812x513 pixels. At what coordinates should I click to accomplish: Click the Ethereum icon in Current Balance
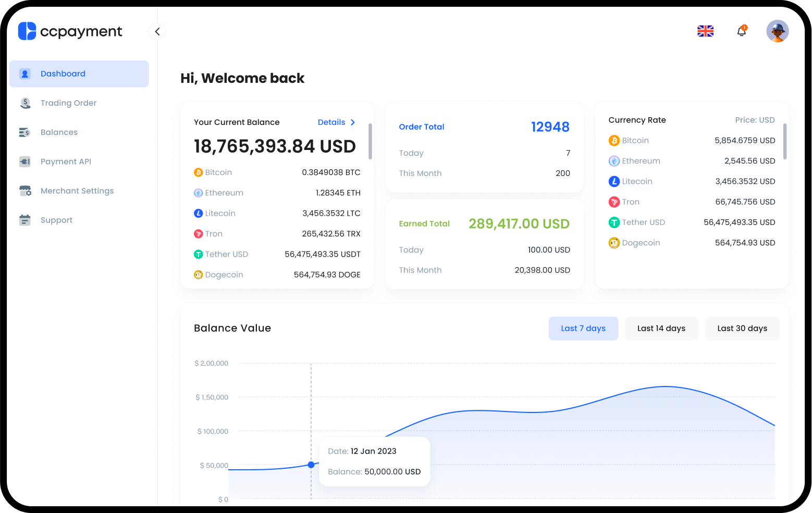198,193
